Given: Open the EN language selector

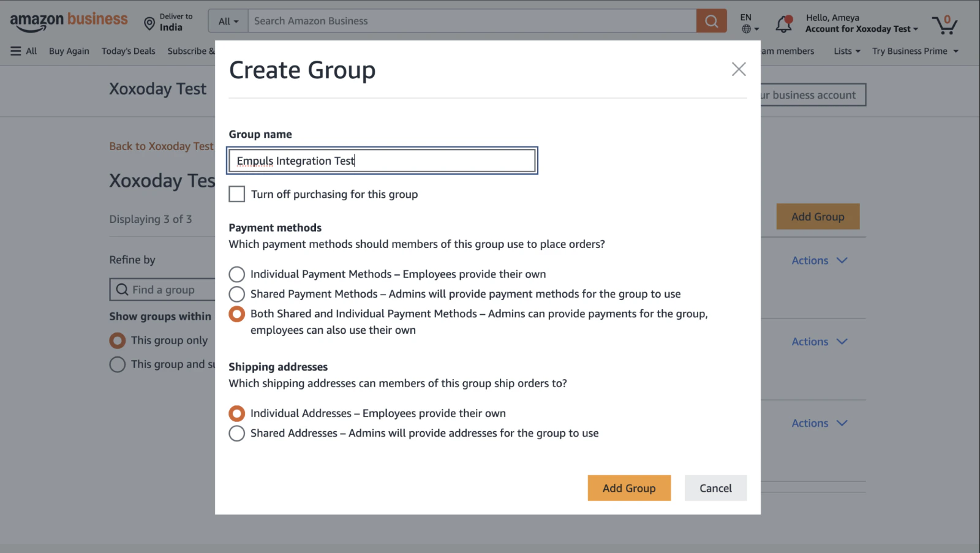Looking at the screenshot, I should tap(749, 23).
